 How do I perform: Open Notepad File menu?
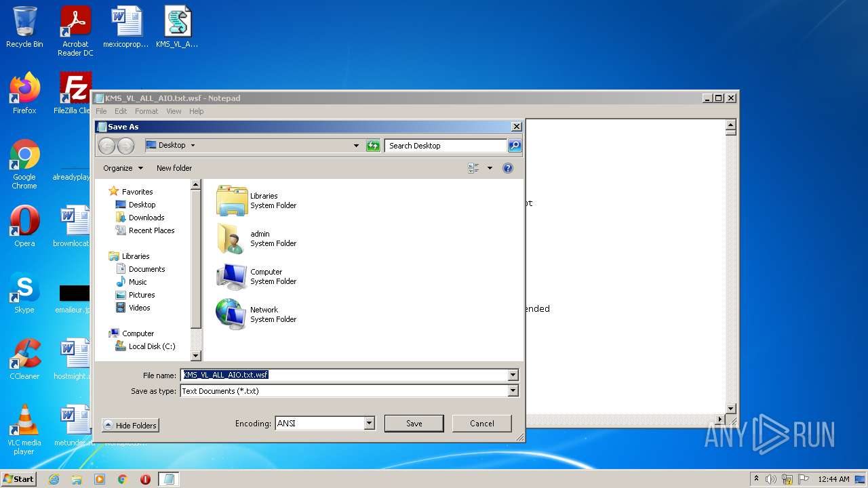(101, 111)
